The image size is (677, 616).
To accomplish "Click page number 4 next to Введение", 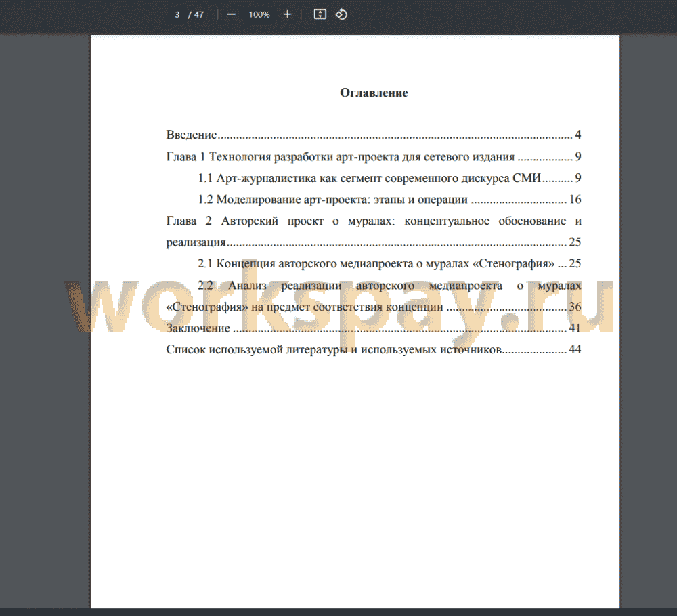I will coord(578,135).
